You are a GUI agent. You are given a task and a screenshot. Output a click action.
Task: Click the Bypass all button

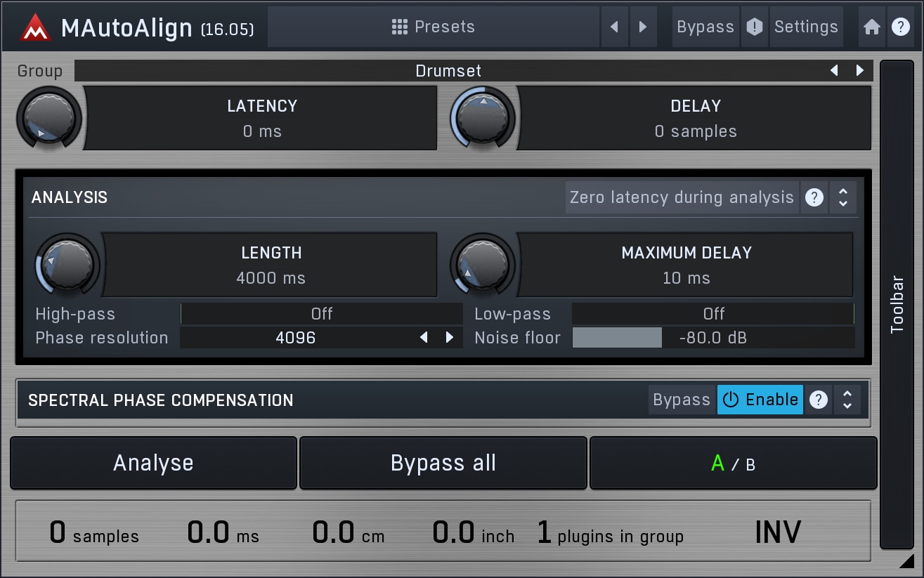tap(443, 463)
